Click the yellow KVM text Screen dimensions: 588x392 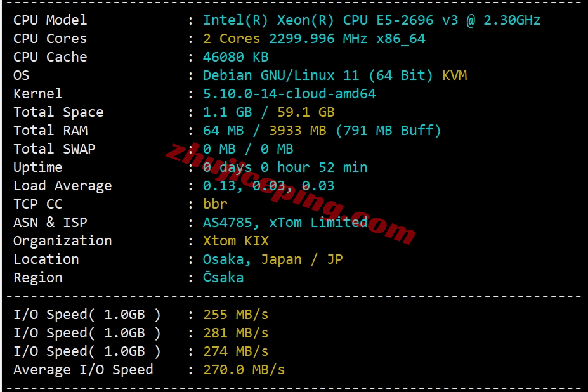[455, 75]
